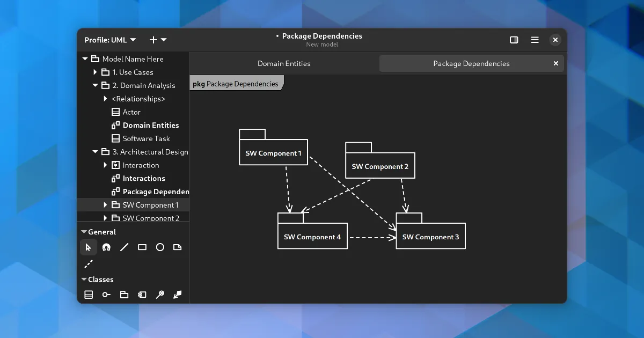Image resolution: width=644 pixels, height=338 pixels.
Task: Select the Class tool under Classes
Action: (89, 295)
